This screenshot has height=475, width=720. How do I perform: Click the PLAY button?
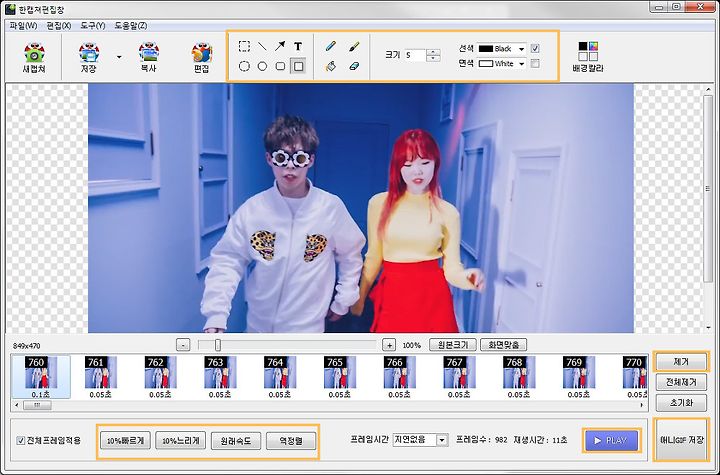[612, 441]
